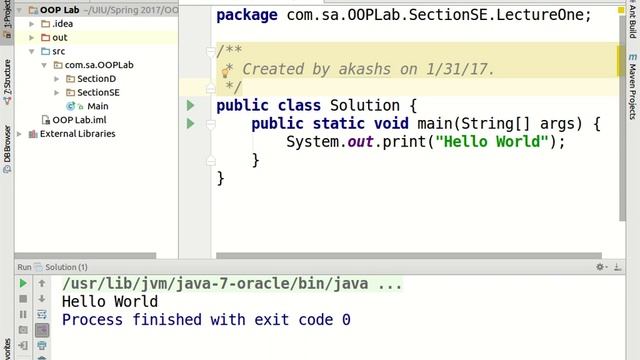Click the com.sa.OOPLab package icon
The width and height of the screenshot is (640, 360).
58,65
